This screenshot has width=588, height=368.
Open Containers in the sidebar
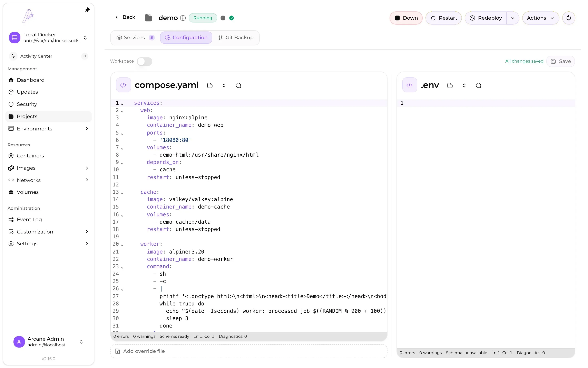click(48, 156)
